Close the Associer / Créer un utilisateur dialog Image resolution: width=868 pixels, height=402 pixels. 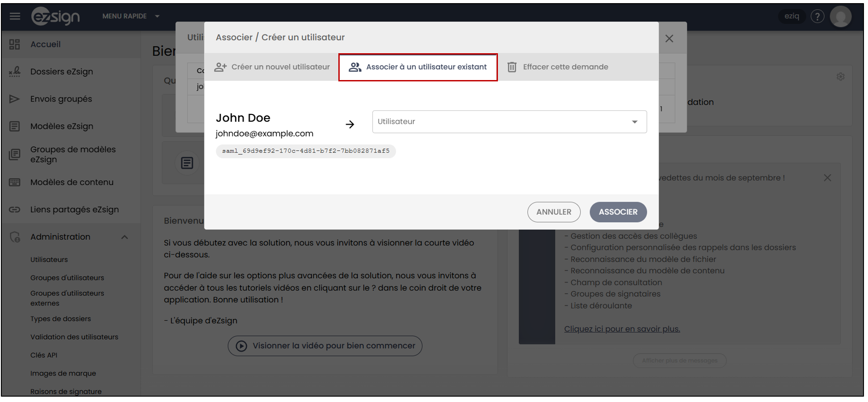[x=669, y=38]
